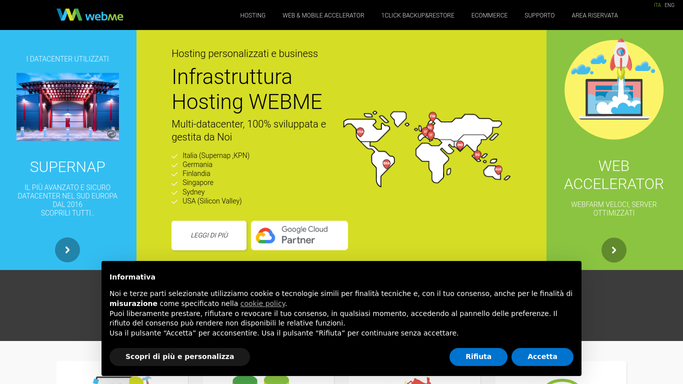Reject cookies with Rifiuta button

point(478,357)
